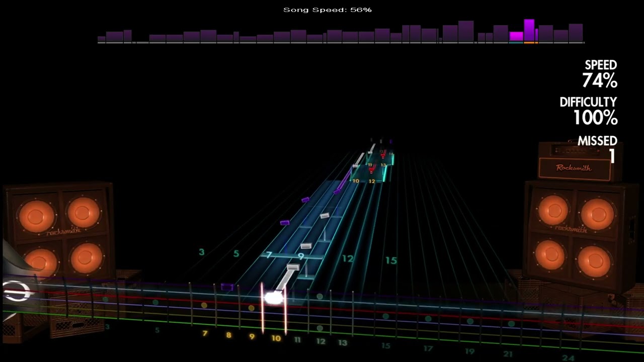Click fret number 9 below the fretboard
The image size is (644, 362).
tap(252, 336)
